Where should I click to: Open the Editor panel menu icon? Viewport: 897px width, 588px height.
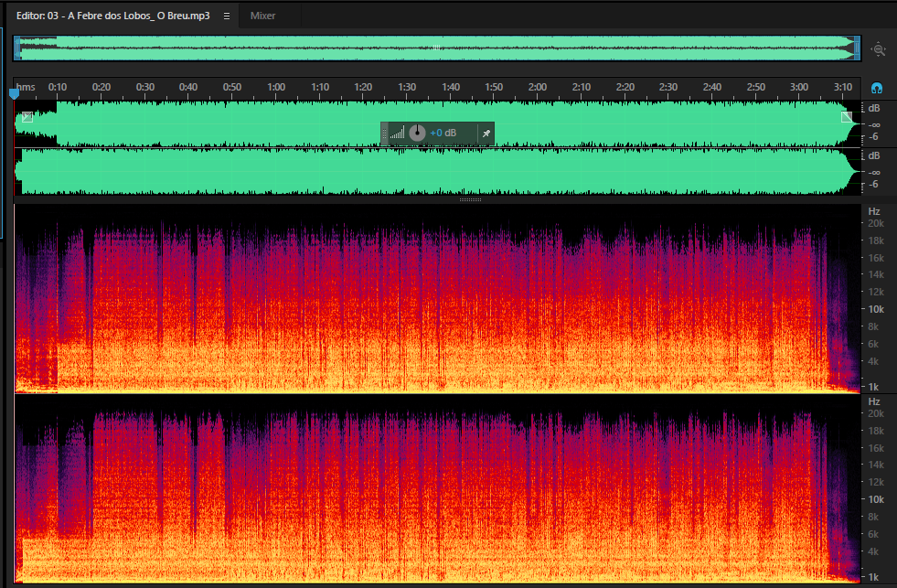click(227, 16)
